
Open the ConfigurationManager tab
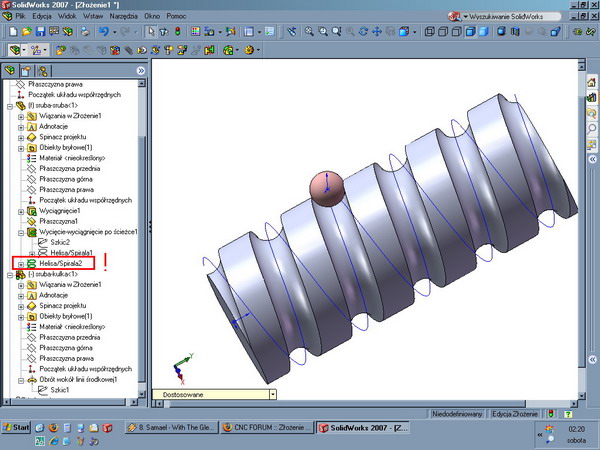[43, 71]
